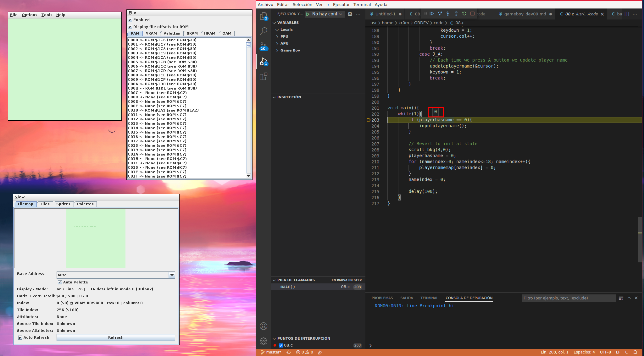Click the debug console filter field
This screenshot has width=644, height=356.
(569, 298)
